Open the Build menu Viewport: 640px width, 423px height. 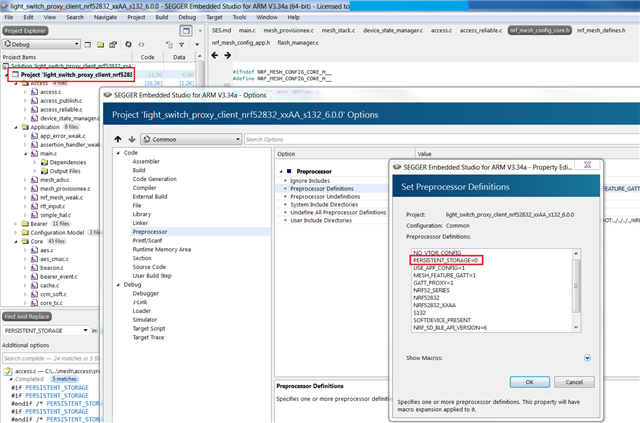(162, 17)
